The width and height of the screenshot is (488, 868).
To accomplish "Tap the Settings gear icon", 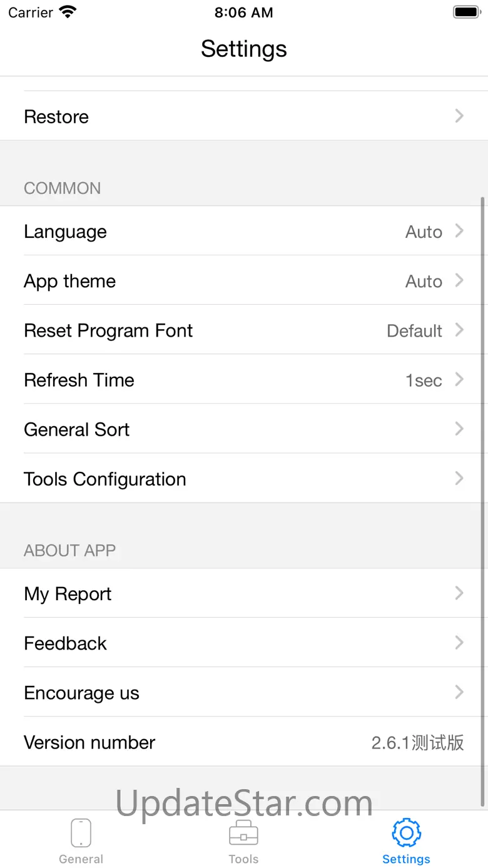I will coord(406,832).
